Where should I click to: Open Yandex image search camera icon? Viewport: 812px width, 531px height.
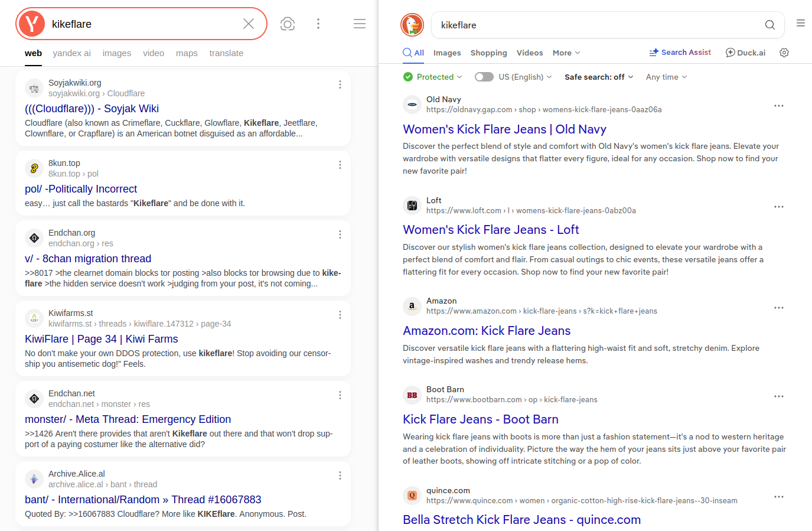coord(288,24)
